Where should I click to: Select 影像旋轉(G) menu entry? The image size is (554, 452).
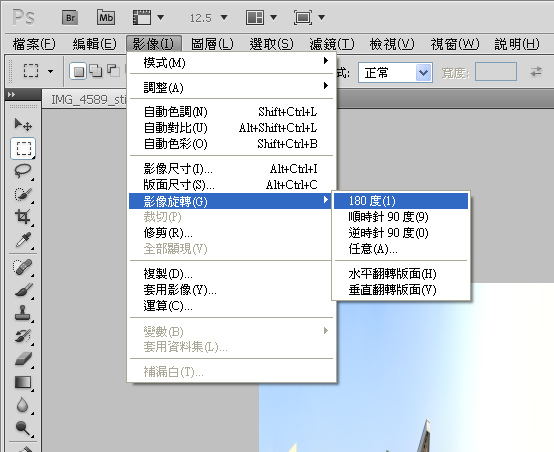231,201
